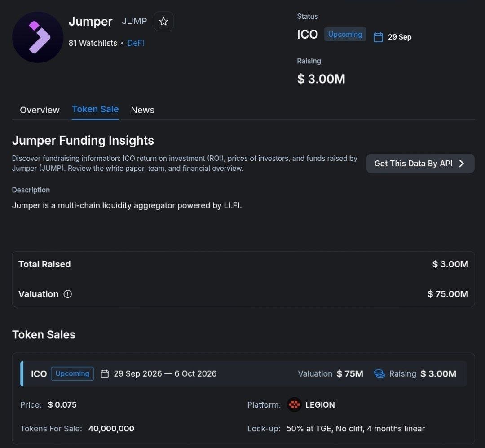This screenshot has height=448, width=485.
Task: Click the ICO status label in header
Action: (x=307, y=34)
